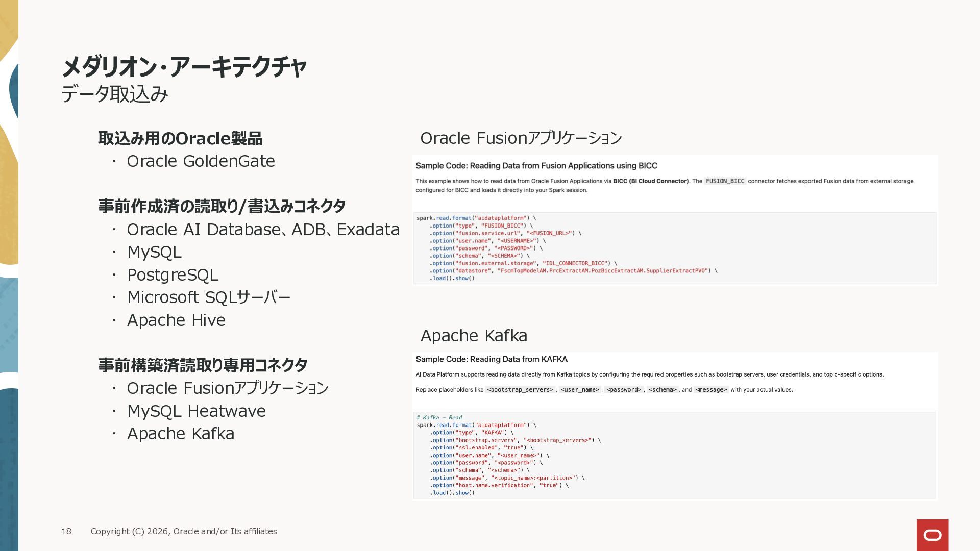
Task: Click the FUSION_BICC sample code block
Action: point(674,248)
